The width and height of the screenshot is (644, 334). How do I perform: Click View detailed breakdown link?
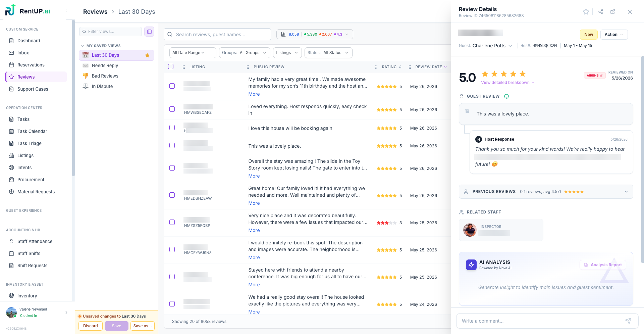(507, 83)
